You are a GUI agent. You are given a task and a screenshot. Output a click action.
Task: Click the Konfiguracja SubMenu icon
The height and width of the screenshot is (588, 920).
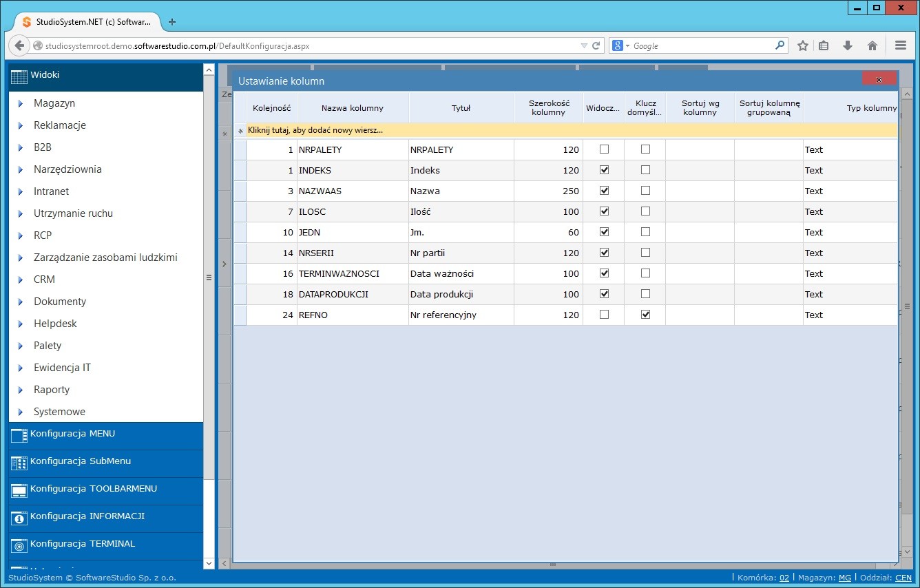pyautogui.click(x=19, y=463)
